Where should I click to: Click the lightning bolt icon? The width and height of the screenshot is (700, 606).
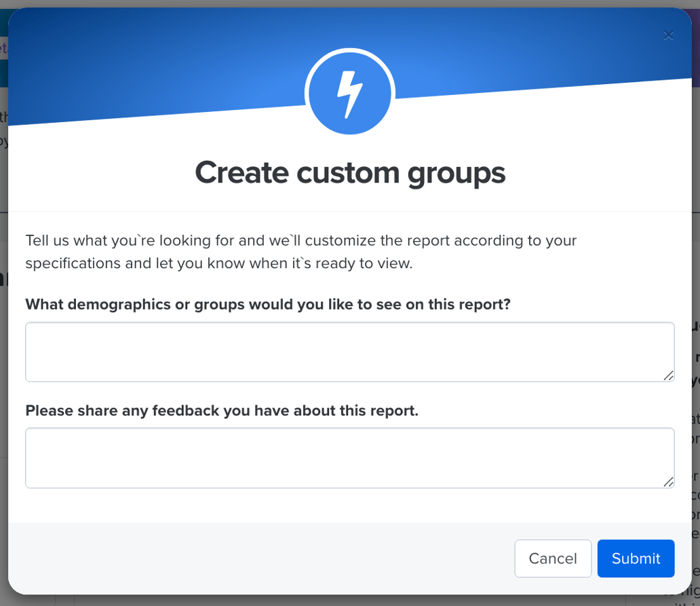pyautogui.click(x=350, y=94)
